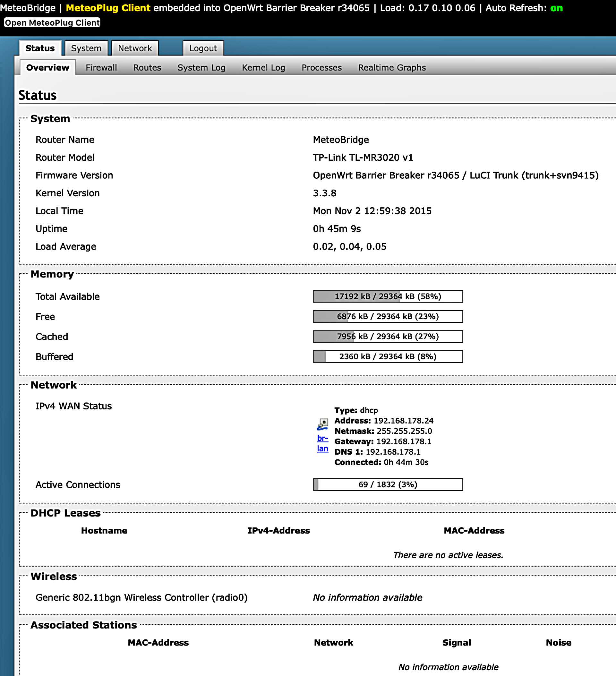Viewport: 616px width, 676px height.
Task: Select the router name value MeteoBridge
Action: click(341, 140)
